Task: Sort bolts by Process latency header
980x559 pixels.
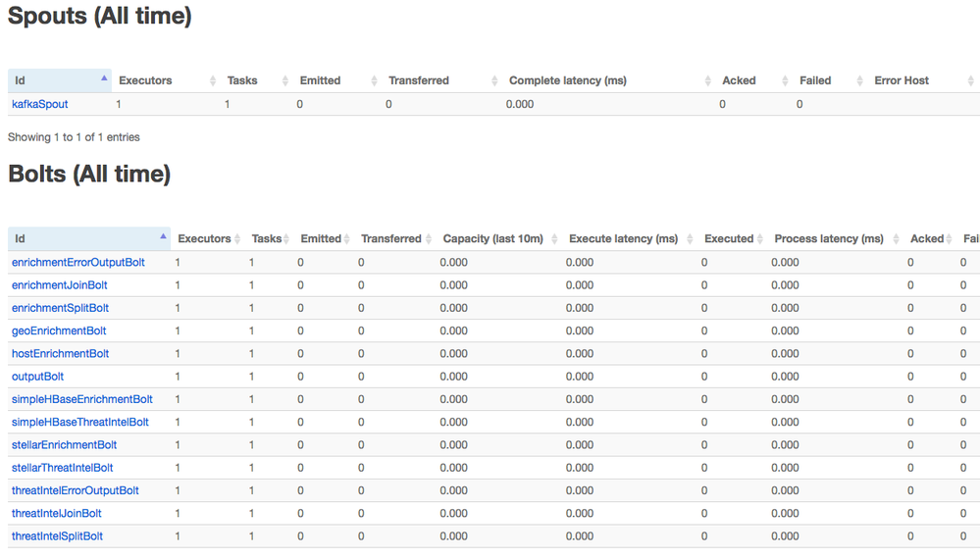Action: pyautogui.click(x=829, y=239)
